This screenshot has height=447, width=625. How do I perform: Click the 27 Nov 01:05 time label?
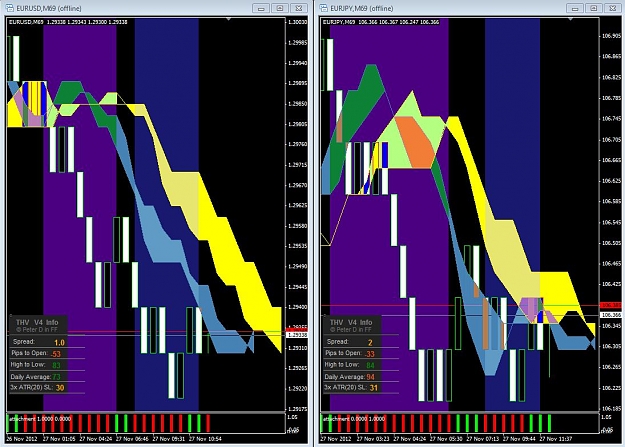[x=59, y=439]
